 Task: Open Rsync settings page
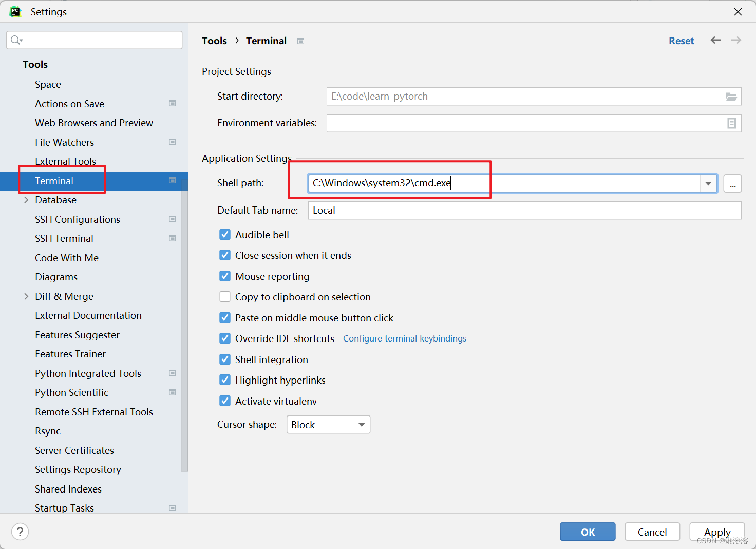(48, 431)
